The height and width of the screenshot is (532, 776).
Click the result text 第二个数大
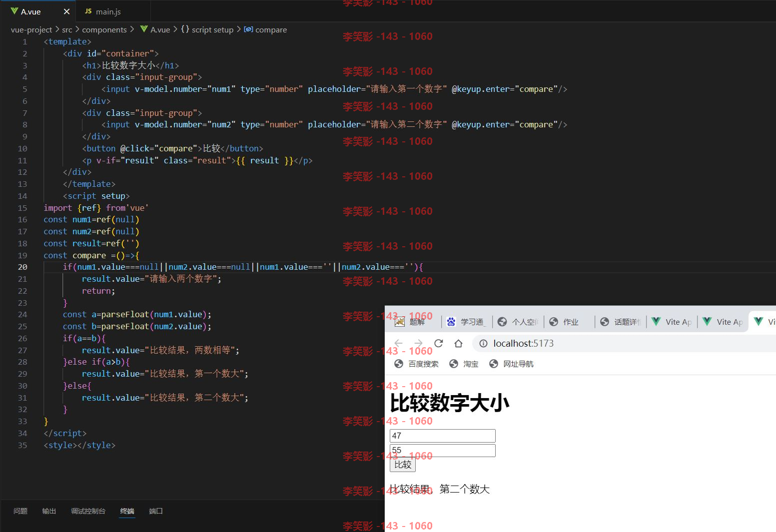coord(465,489)
